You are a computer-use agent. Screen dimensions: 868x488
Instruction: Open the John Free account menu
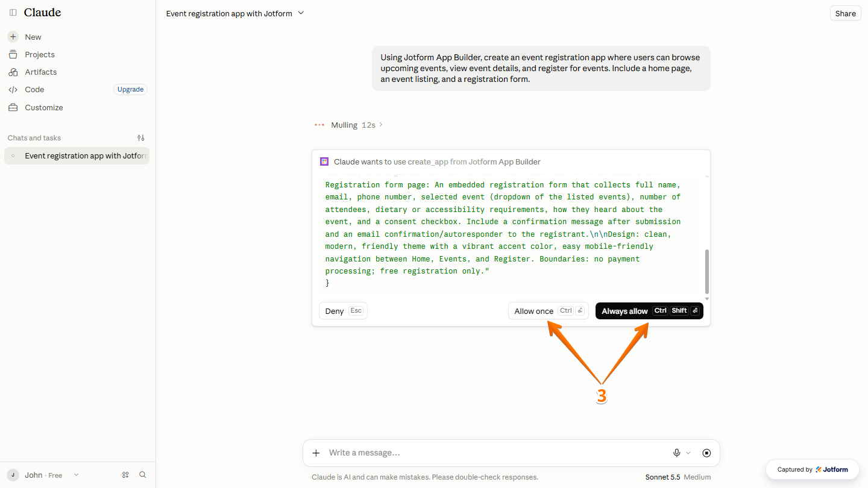click(x=43, y=475)
